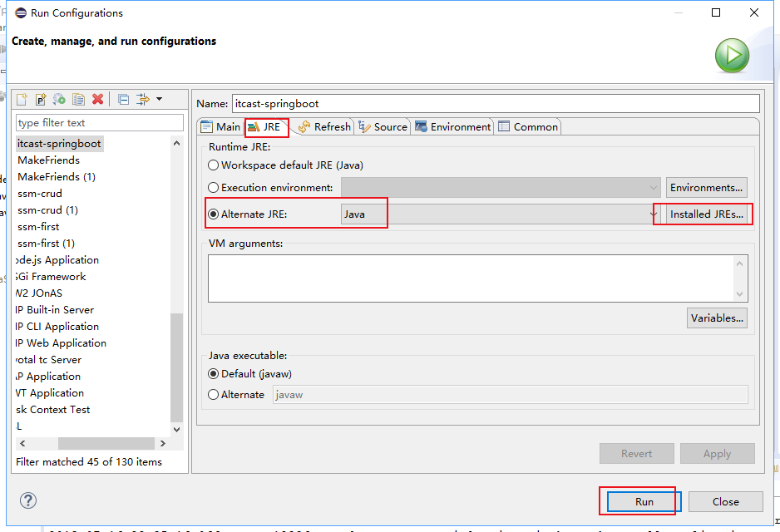
Task: Select OW2 JOnAS entry
Action: pos(39,293)
